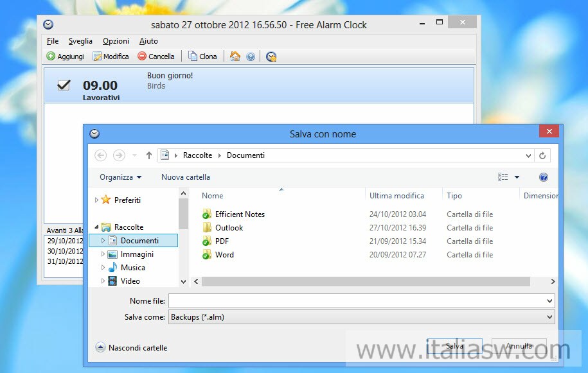Toggle the 09.00 alarm checkbox

[x=64, y=85]
